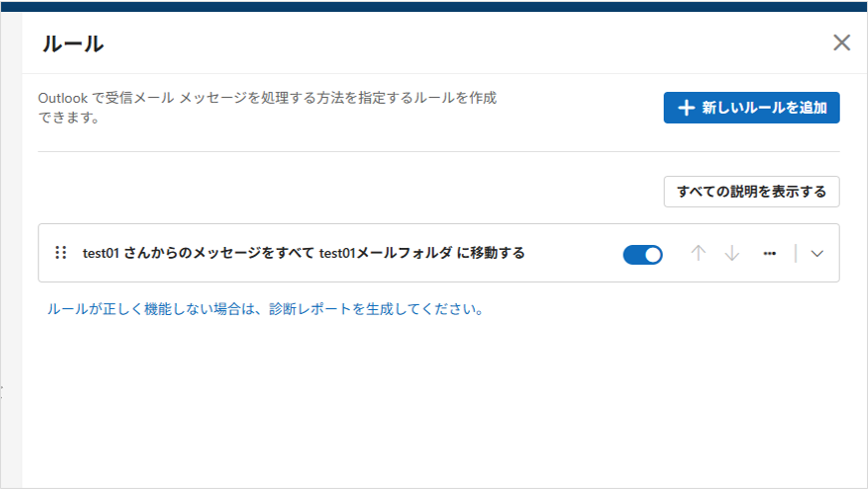Viewport: 868px width, 489px height.
Task: Open more options for test01 rule
Action: (769, 253)
